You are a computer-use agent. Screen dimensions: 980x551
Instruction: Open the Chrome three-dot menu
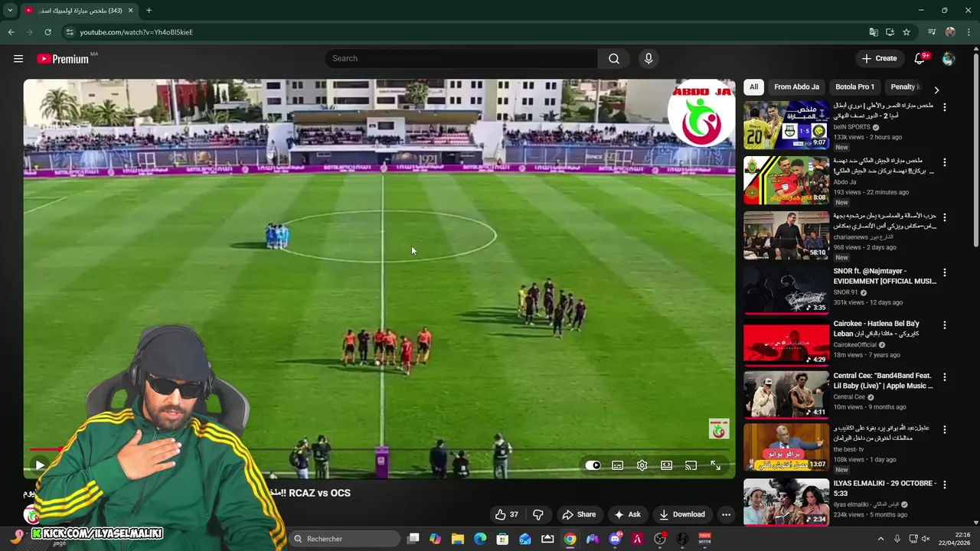point(969,32)
